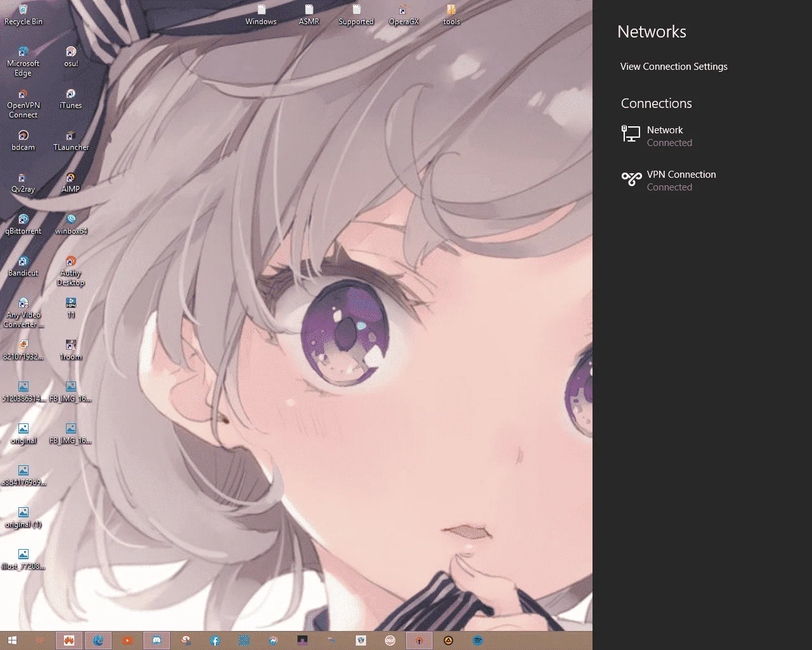Select the bdcam desktop shortcut
Image resolution: width=812 pixels, height=650 pixels.
[23, 141]
